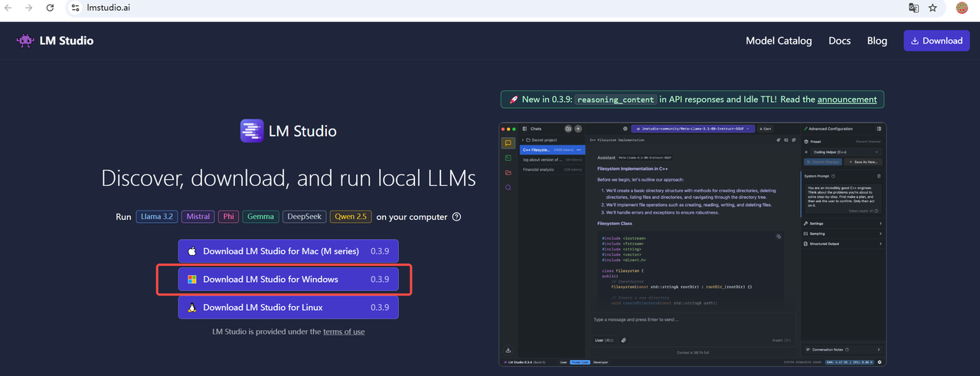Click Commit Changes in preview
980x376 pixels.
(x=823, y=162)
